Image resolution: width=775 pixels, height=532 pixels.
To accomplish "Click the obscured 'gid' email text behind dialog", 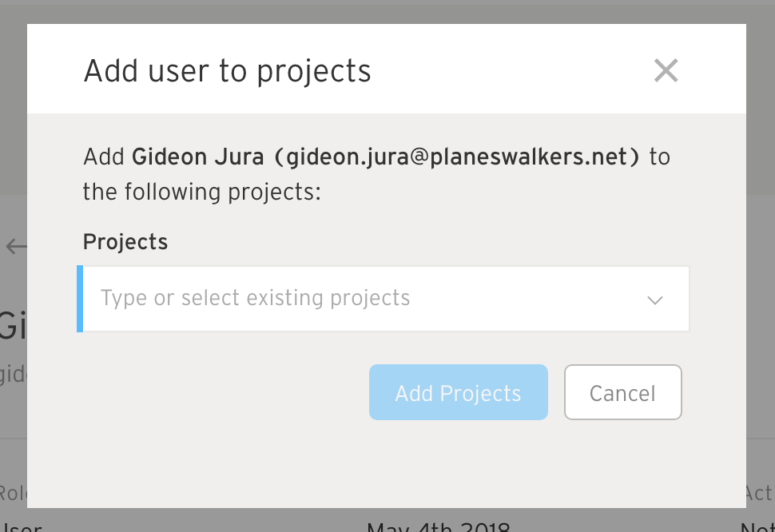I will [14, 375].
